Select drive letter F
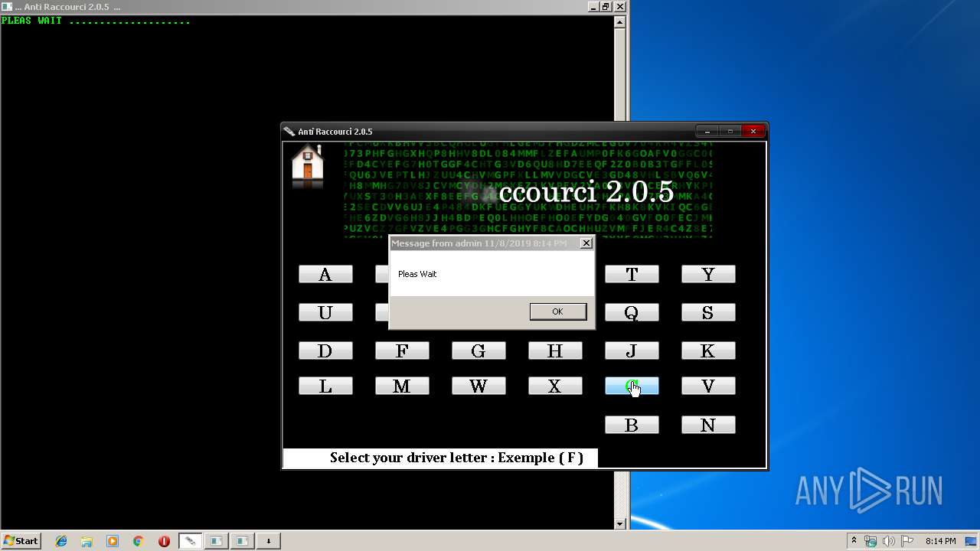980x551 pixels. coord(402,350)
